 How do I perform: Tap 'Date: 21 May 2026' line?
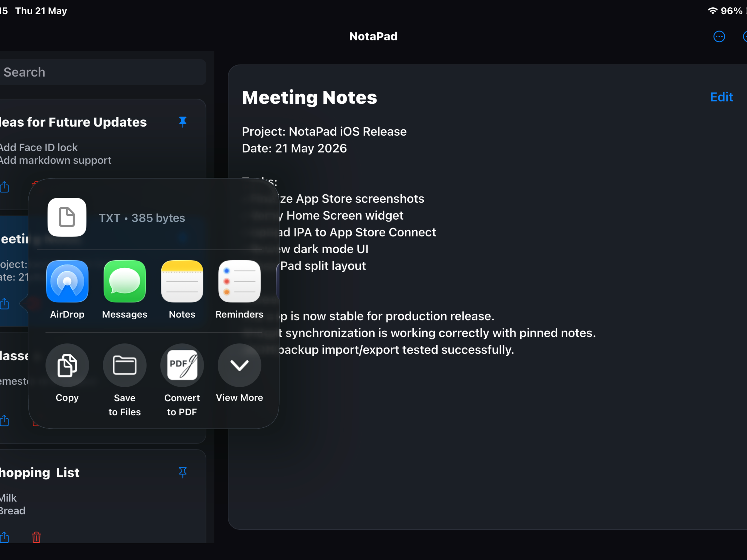tap(294, 148)
